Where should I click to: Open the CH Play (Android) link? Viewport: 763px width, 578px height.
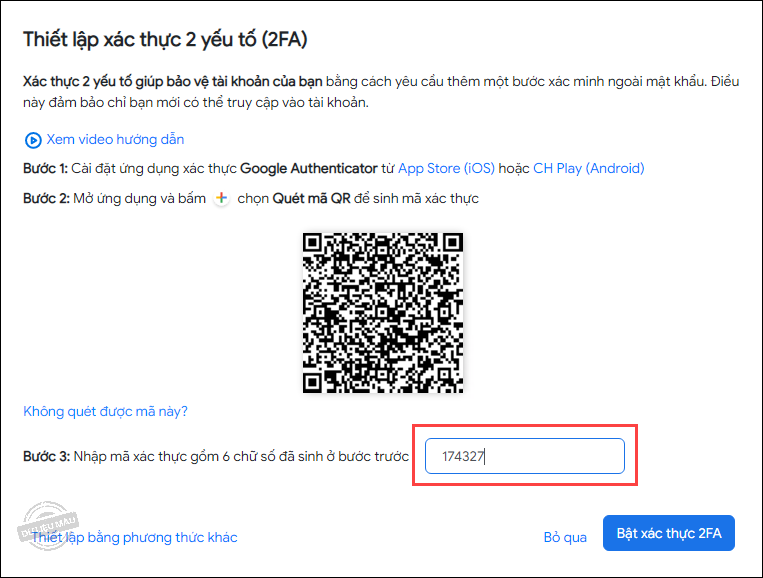589,168
